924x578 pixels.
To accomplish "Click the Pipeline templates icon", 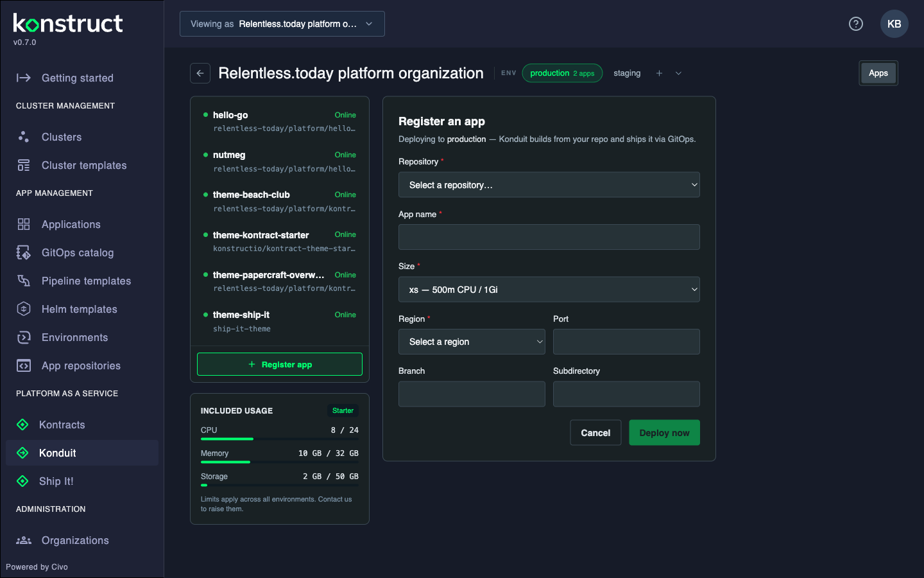I will tap(24, 281).
